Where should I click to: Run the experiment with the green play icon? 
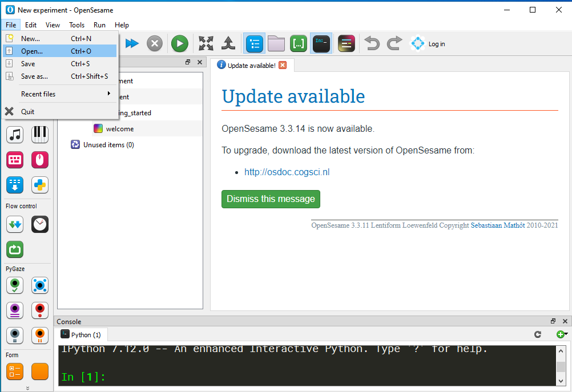click(x=180, y=44)
